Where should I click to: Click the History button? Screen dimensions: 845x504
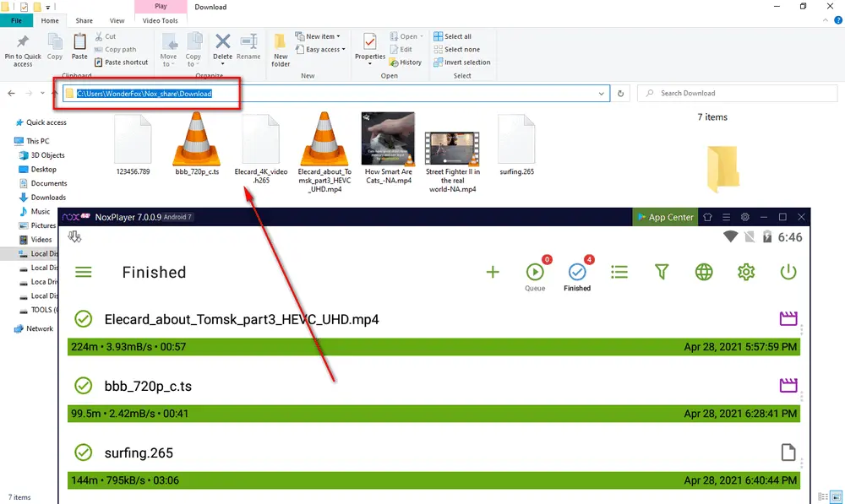[x=406, y=62]
